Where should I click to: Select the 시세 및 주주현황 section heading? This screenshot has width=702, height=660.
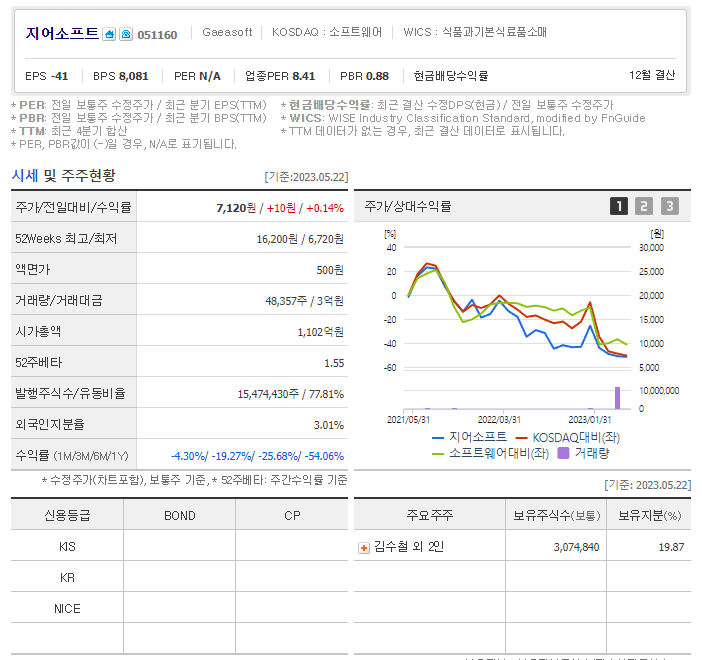pos(64,176)
